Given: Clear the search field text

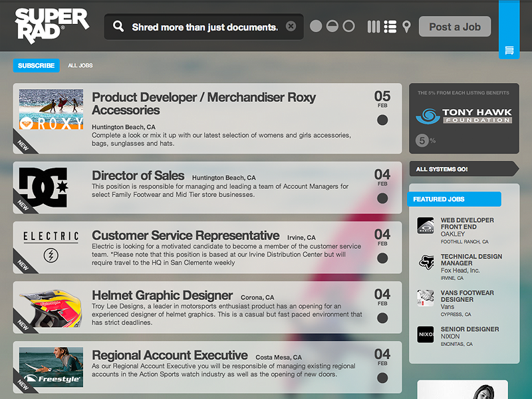Looking at the screenshot, I should click(x=291, y=27).
